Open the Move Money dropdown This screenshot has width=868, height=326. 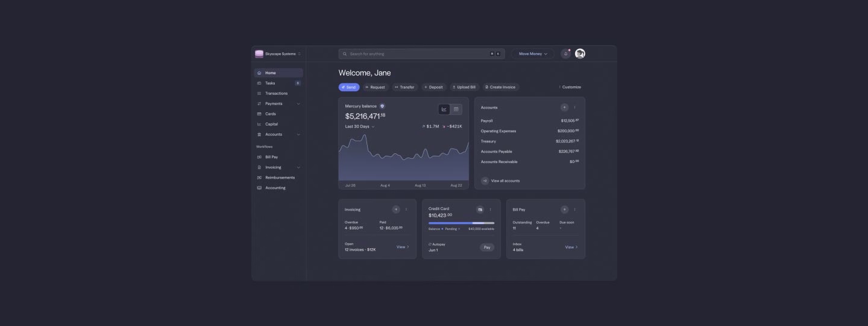[x=533, y=54]
